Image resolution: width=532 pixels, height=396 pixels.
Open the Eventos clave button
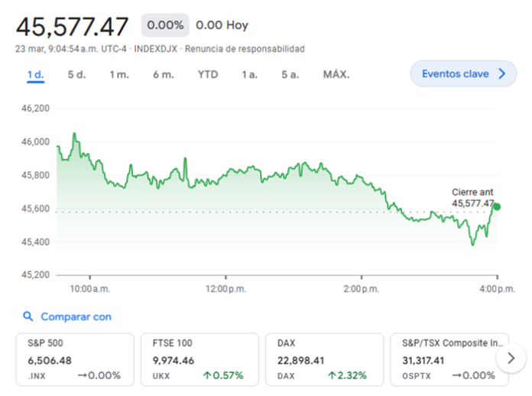[463, 74]
